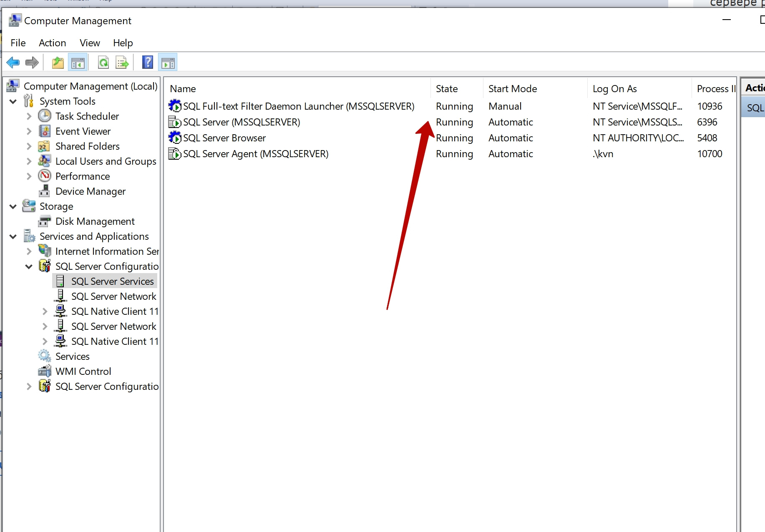Select the Device Manager tree item
The width and height of the screenshot is (765, 532).
[91, 191]
